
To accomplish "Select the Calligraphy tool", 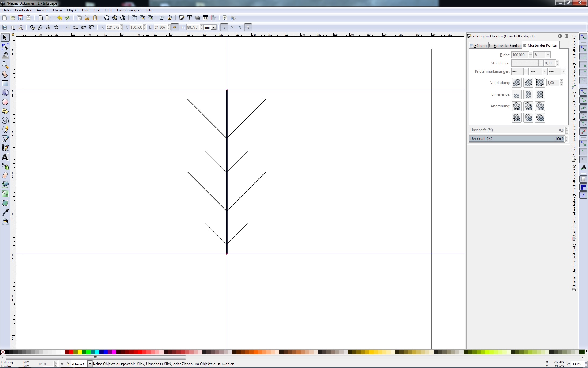I will point(5,148).
